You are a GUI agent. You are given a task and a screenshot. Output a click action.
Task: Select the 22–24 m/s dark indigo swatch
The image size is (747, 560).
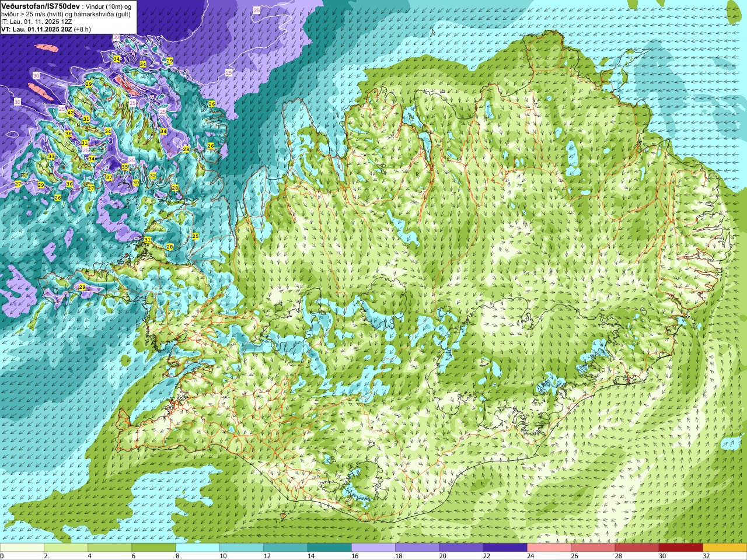505,548
